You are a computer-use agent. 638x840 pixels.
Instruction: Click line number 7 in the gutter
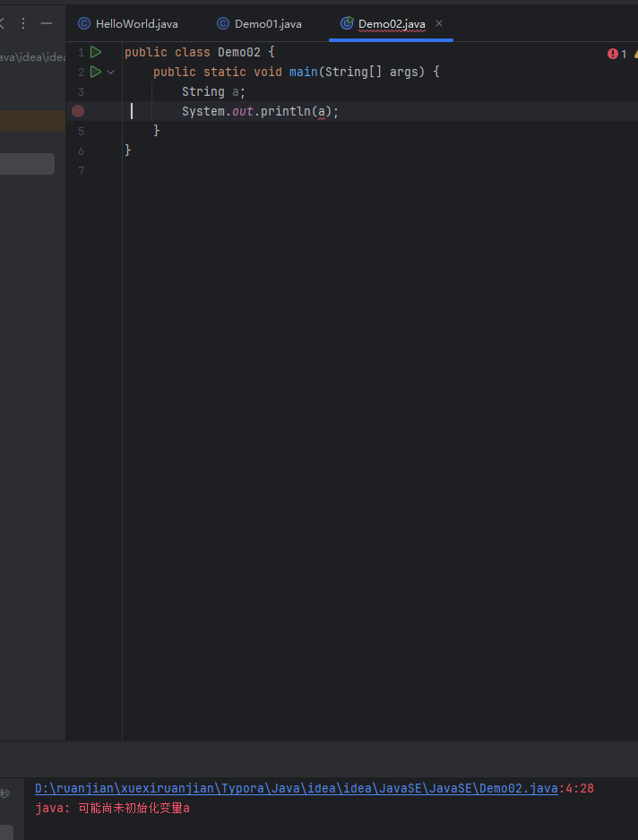click(81, 171)
